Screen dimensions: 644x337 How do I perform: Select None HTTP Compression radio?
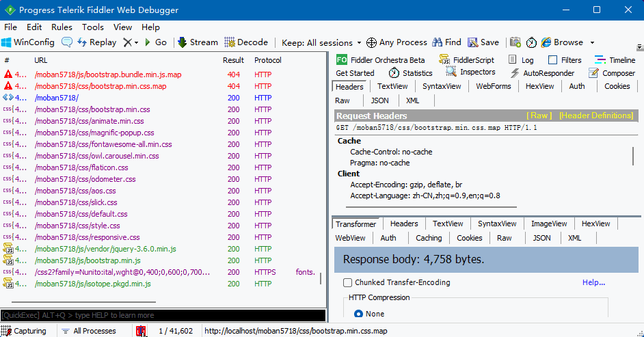(358, 314)
